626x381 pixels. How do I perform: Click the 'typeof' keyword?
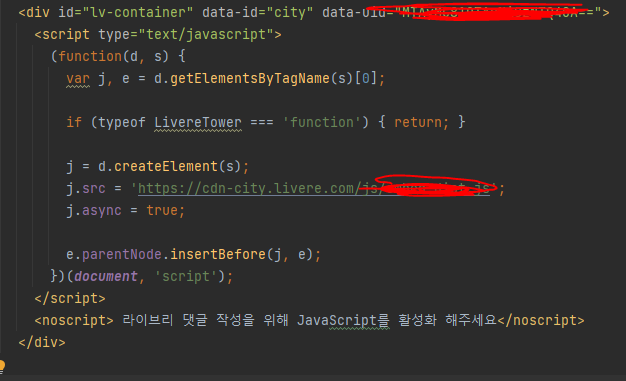click(x=122, y=123)
